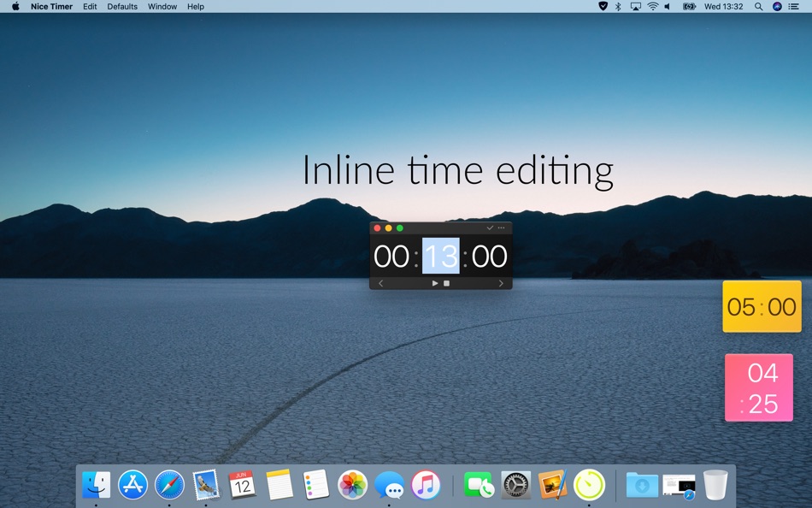Image resolution: width=812 pixels, height=508 pixels.
Task: Click the Wi-Fi status icon
Action: 653,6
